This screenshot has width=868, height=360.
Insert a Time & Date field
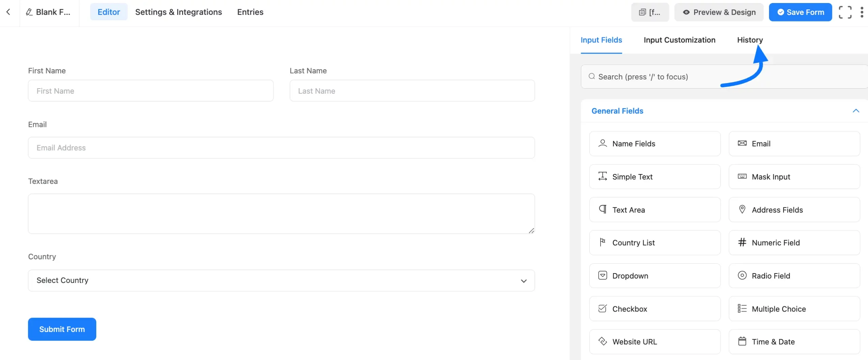click(794, 342)
